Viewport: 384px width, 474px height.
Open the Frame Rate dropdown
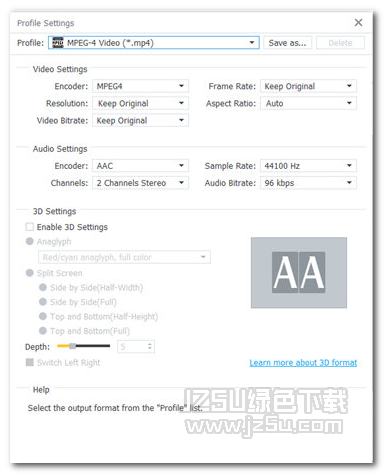(x=308, y=86)
